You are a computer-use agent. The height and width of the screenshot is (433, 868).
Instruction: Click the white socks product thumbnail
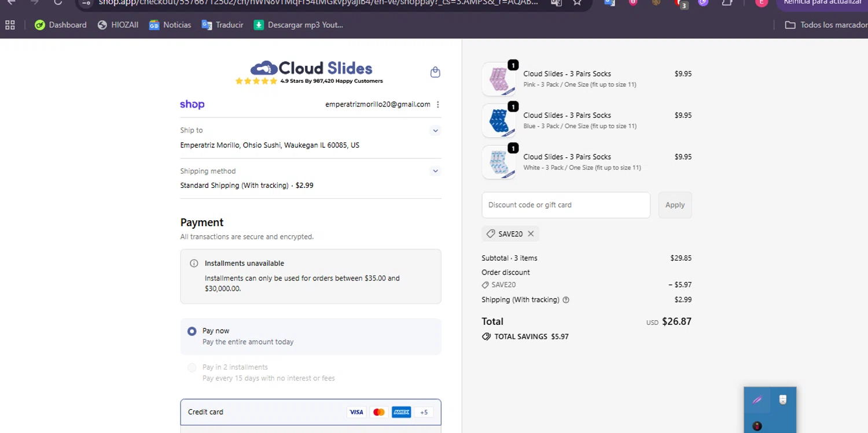tap(499, 162)
